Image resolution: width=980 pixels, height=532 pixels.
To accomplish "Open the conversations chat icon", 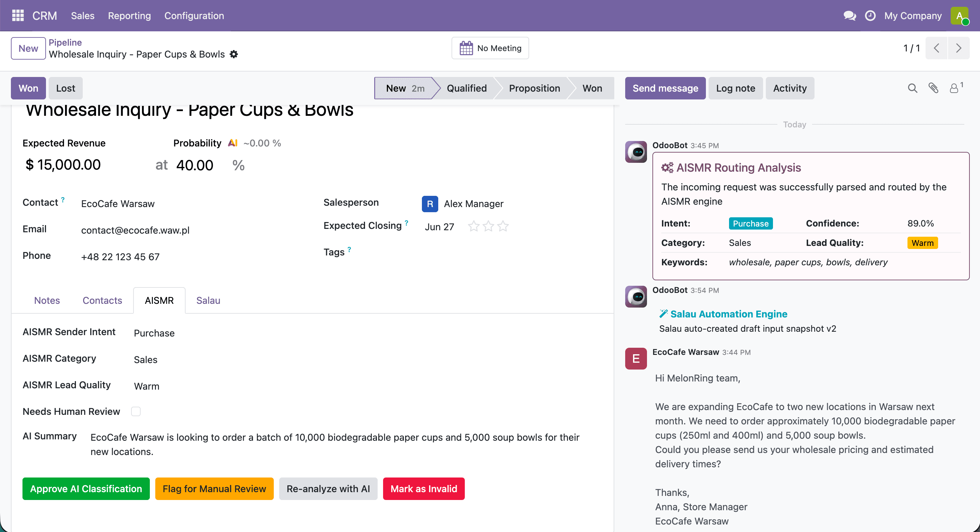I will click(x=850, y=16).
